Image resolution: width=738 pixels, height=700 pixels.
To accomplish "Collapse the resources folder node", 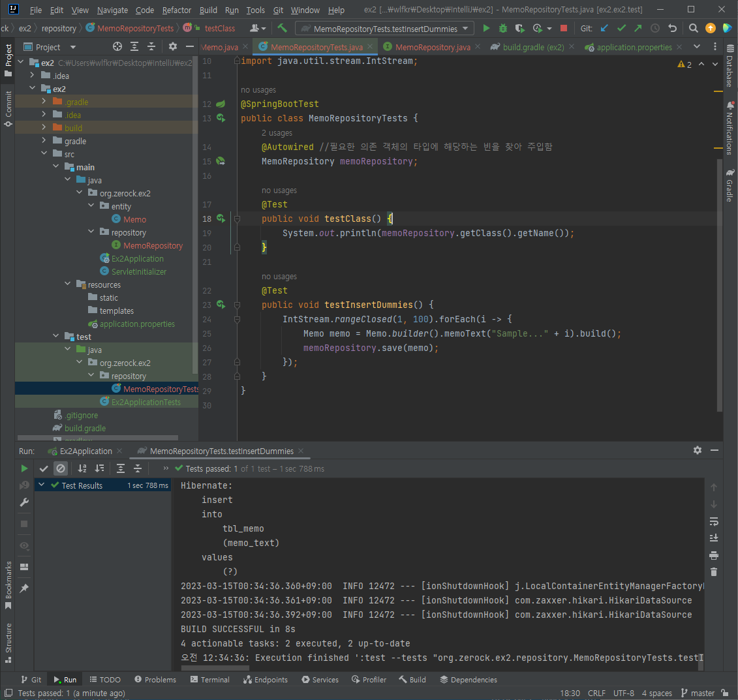I will (67, 284).
